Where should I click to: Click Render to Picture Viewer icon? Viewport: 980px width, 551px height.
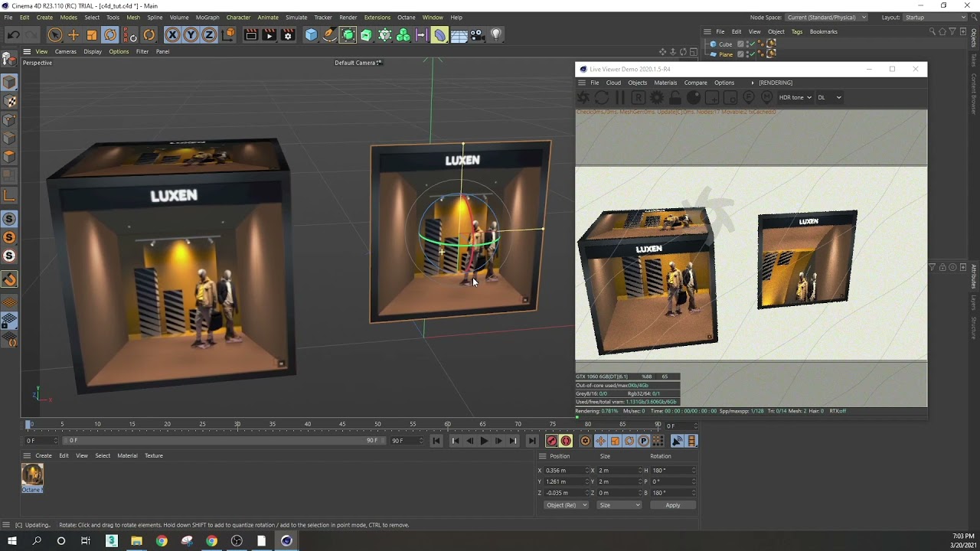269,34
